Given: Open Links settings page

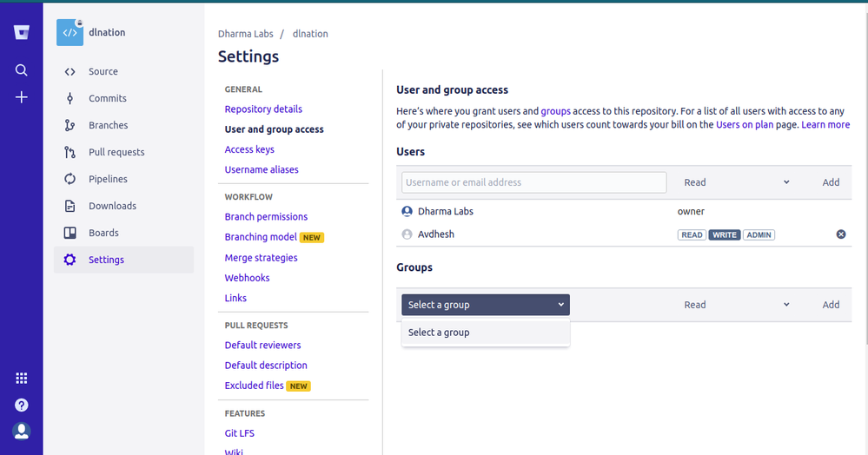Looking at the screenshot, I should (235, 298).
